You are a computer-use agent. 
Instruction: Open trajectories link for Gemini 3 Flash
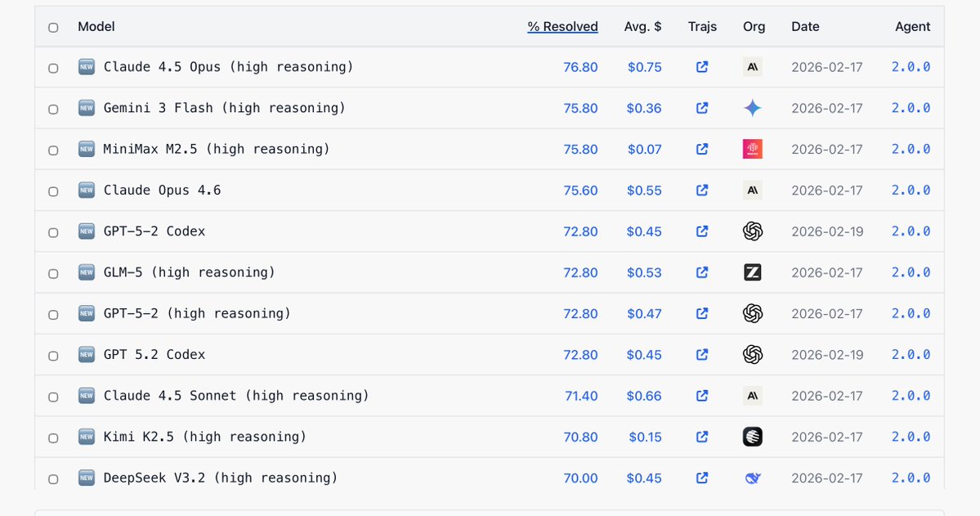[702, 108]
